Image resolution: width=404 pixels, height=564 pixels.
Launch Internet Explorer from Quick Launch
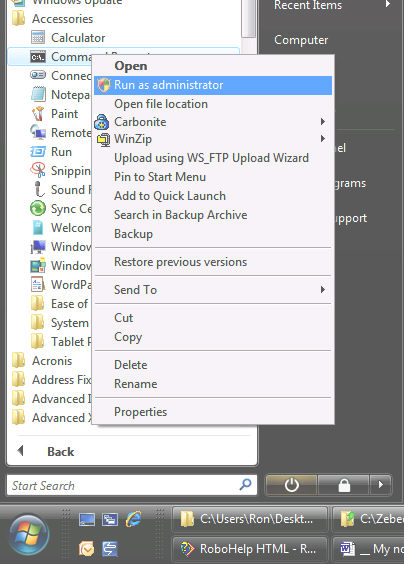(x=133, y=519)
